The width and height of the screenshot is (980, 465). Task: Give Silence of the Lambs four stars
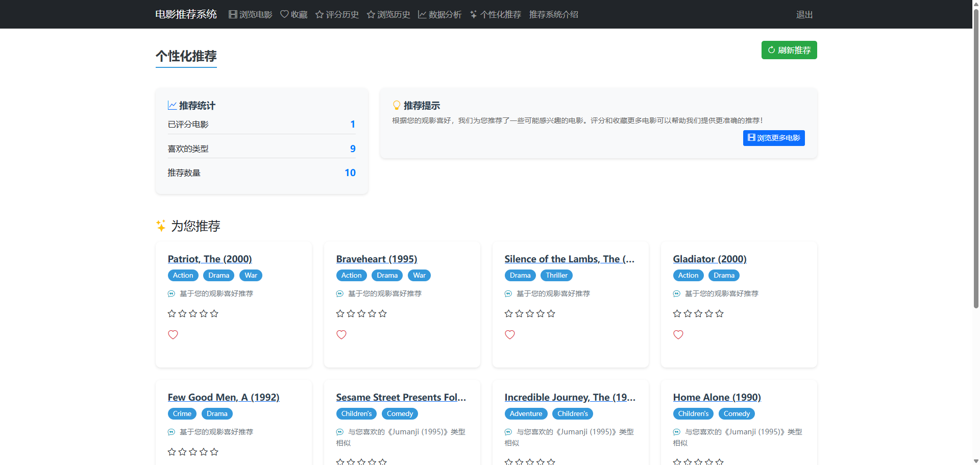(541, 313)
